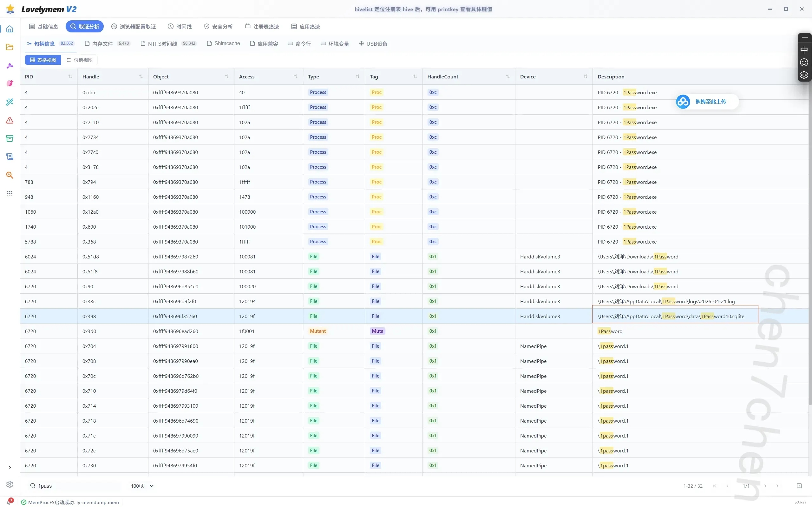The image size is (812, 508).
Task: Open the 100/页 page size dropdown
Action: coord(142,486)
